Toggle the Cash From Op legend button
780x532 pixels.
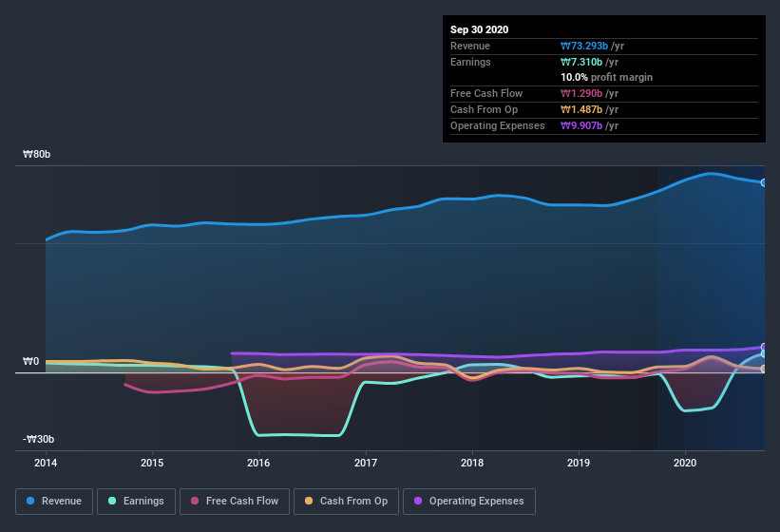(346, 502)
